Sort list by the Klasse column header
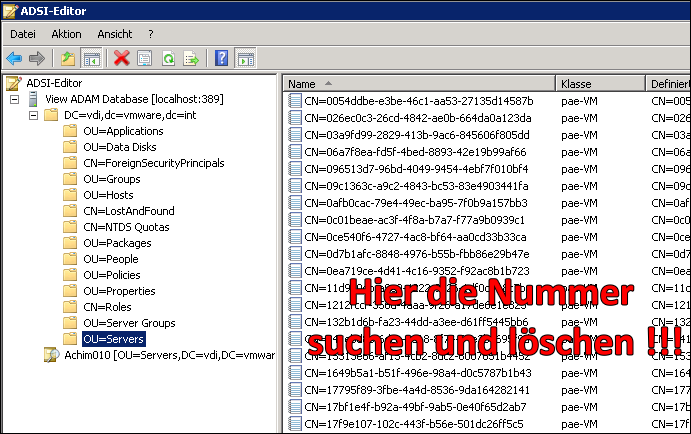Screen dimensions: 691x434 [580, 83]
